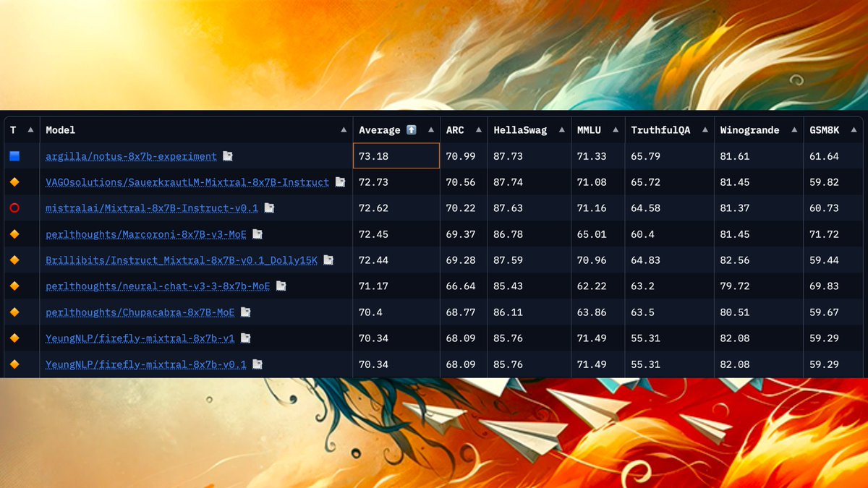The image size is (868, 488).
Task: Open the perlthoughts/Chupacabra-8x7B-MoE link
Action: click(140, 312)
